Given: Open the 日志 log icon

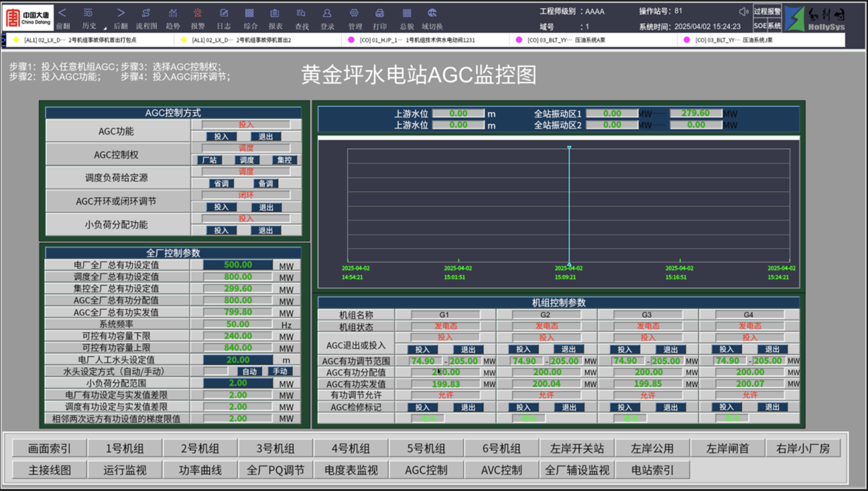Looking at the screenshot, I should tap(224, 14).
